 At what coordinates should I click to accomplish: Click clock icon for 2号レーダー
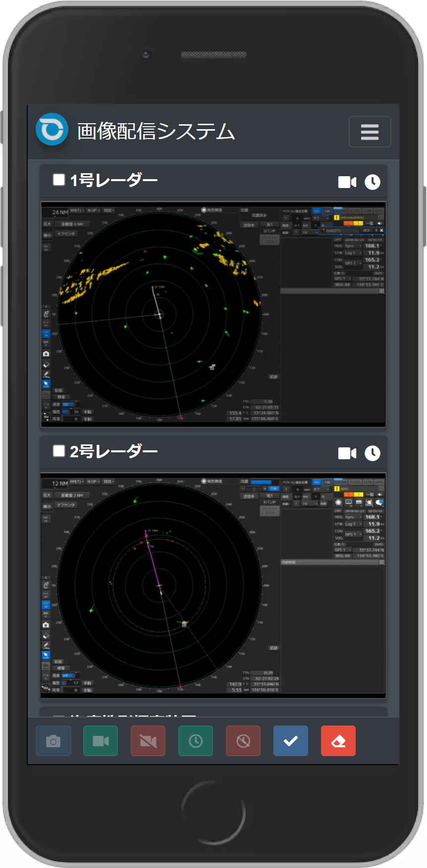373,453
